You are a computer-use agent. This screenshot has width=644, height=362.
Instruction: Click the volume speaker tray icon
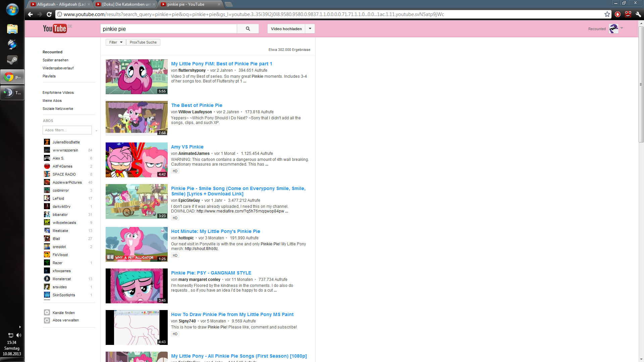(x=19, y=335)
